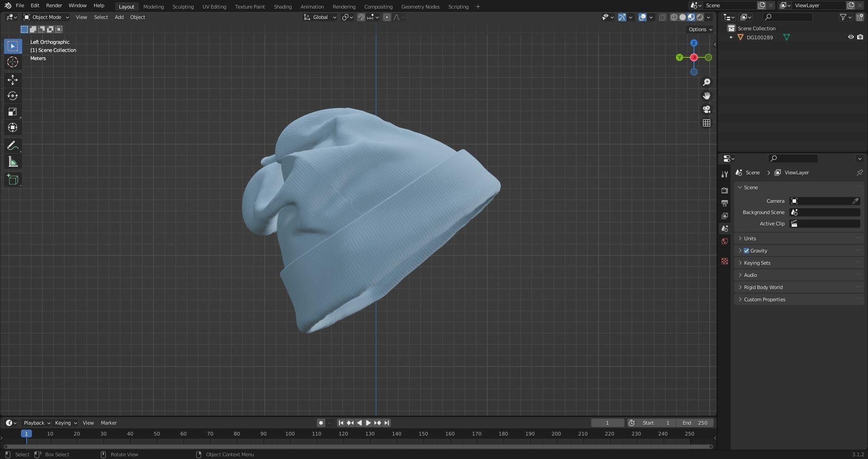Switch orthographic/perspective grid icon
The image size is (868, 459).
pos(707,123)
